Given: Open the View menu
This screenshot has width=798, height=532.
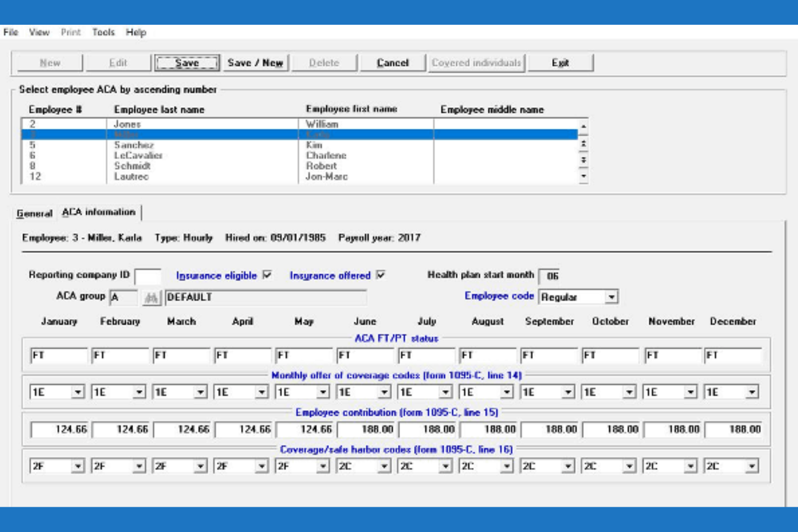Looking at the screenshot, I should pos(39,32).
